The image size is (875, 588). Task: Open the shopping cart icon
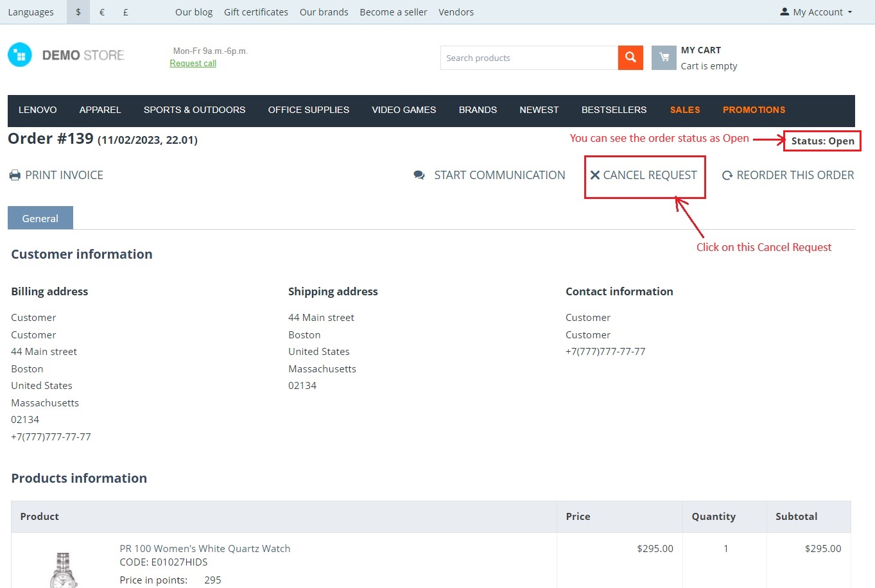(x=664, y=58)
